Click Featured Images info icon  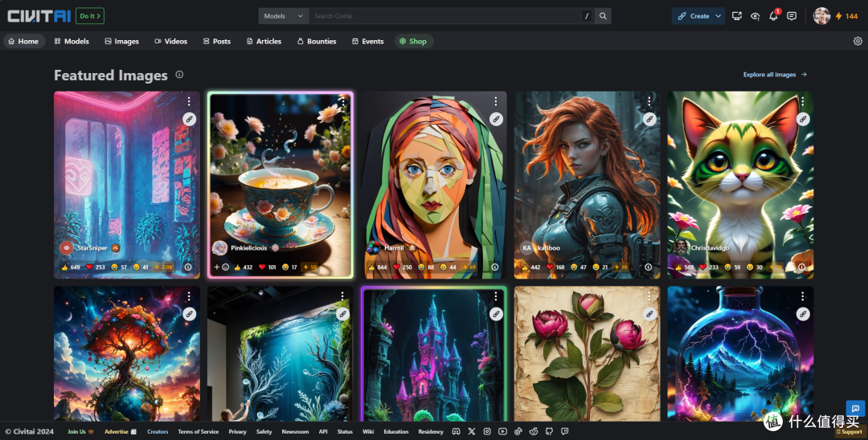[x=179, y=75]
